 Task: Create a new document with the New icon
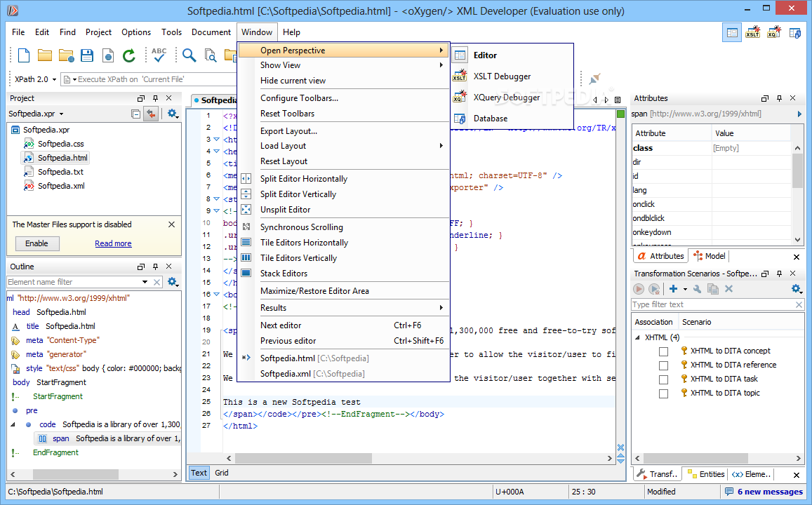tap(24, 55)
